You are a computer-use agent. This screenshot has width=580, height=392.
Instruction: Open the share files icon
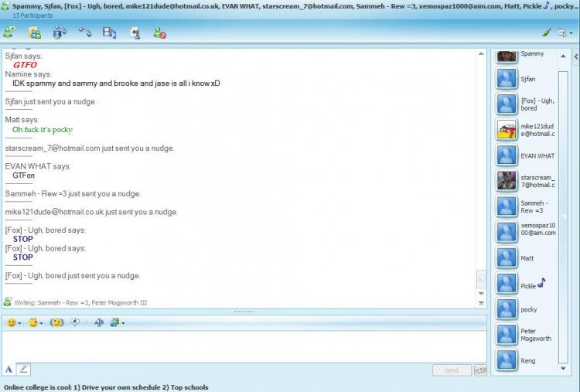(34, 32)
